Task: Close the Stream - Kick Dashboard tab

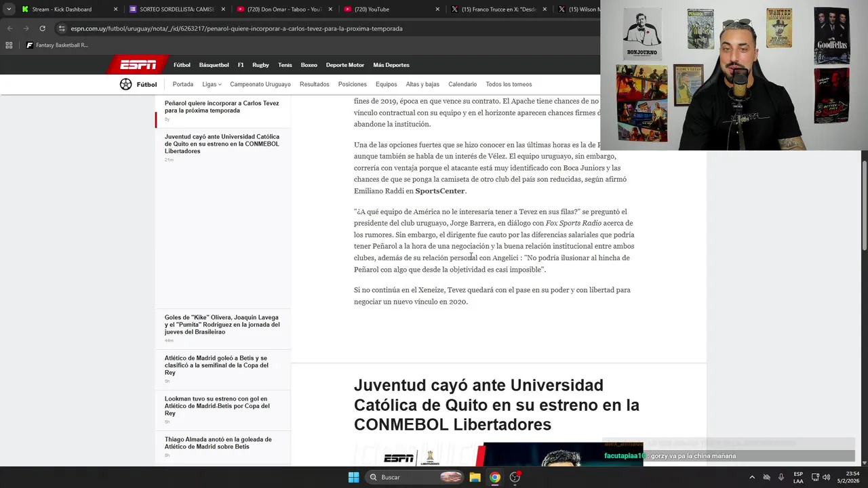Action: pyautogui.click(x=115, y=9)
